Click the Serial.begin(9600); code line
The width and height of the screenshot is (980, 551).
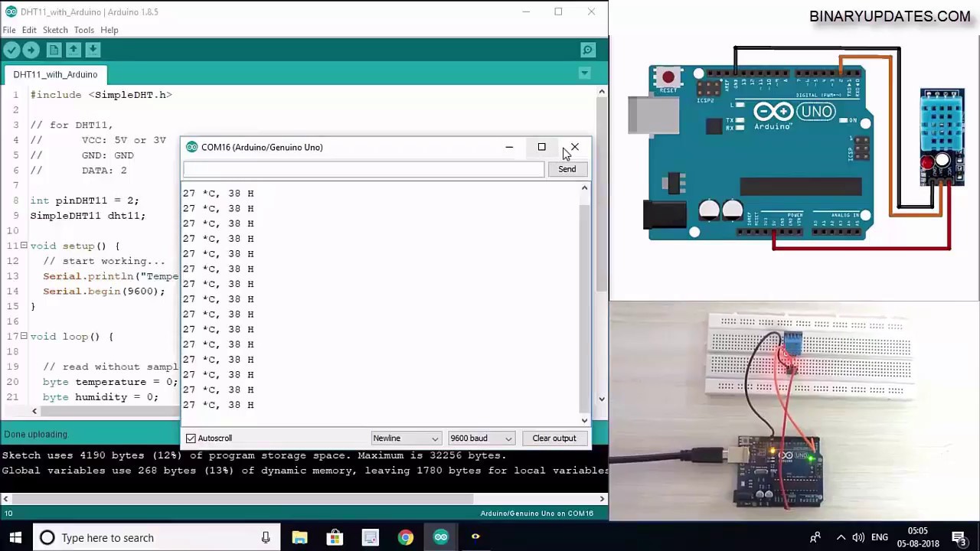tap(103, 291)
